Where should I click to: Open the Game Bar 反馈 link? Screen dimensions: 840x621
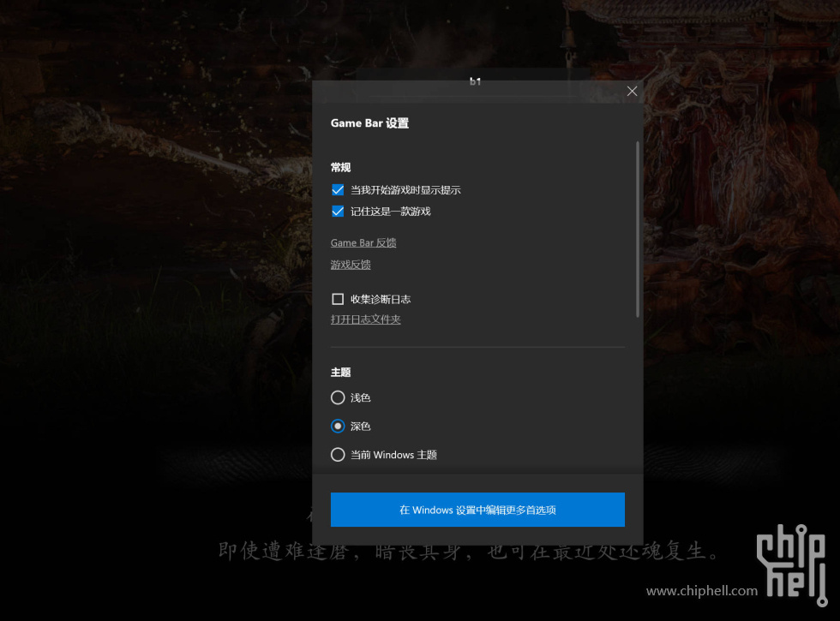click(363, 243)
